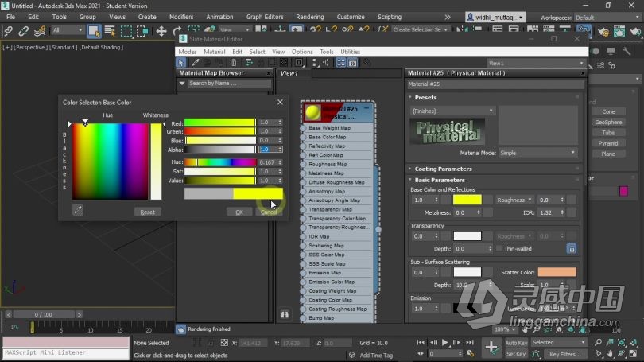Click the Hue gradient slider in Color Selector
Screen dimensions: 644x362
[x=219, y=162]
